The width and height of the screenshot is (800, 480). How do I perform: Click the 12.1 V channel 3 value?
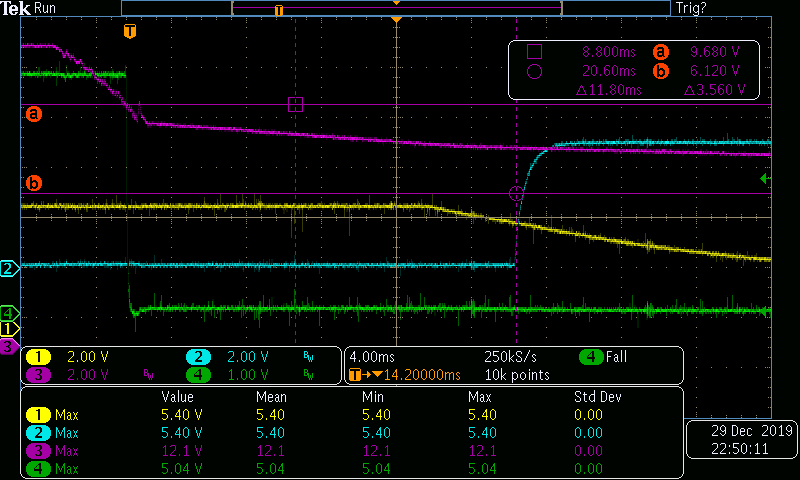point(182,451)
